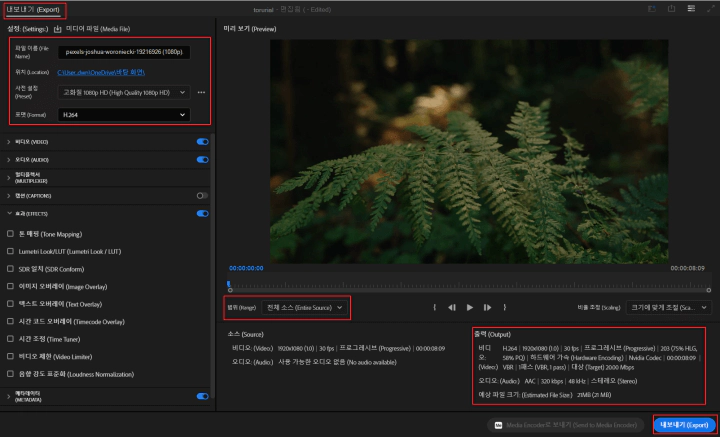Open the workspaces icon in top bar

(x=652, y=9)
